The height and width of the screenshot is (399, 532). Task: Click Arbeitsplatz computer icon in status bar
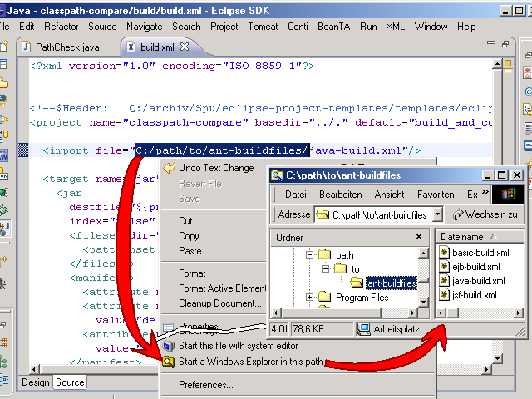point(364,329)
